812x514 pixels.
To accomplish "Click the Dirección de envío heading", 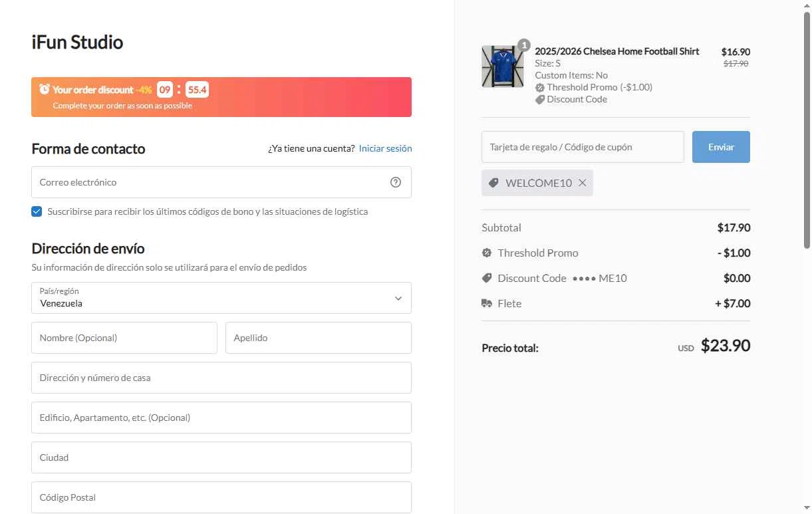I will click(88, 249).
